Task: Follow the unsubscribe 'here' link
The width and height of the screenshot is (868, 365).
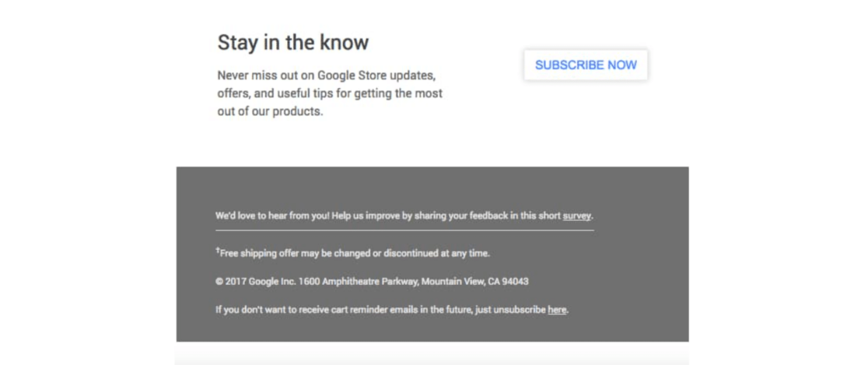Action: tap(557, 311)
